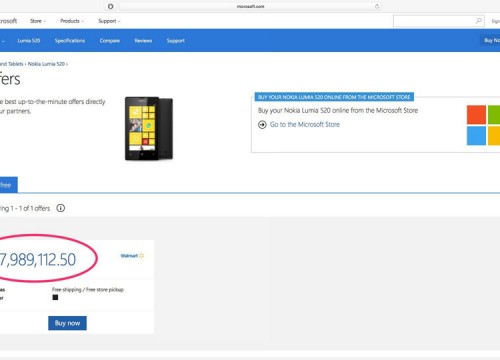The width and height of the screenshot is (500, 360).
Task: Select the black color swatch
Action: pyautogui.click(x=55, y=297)
